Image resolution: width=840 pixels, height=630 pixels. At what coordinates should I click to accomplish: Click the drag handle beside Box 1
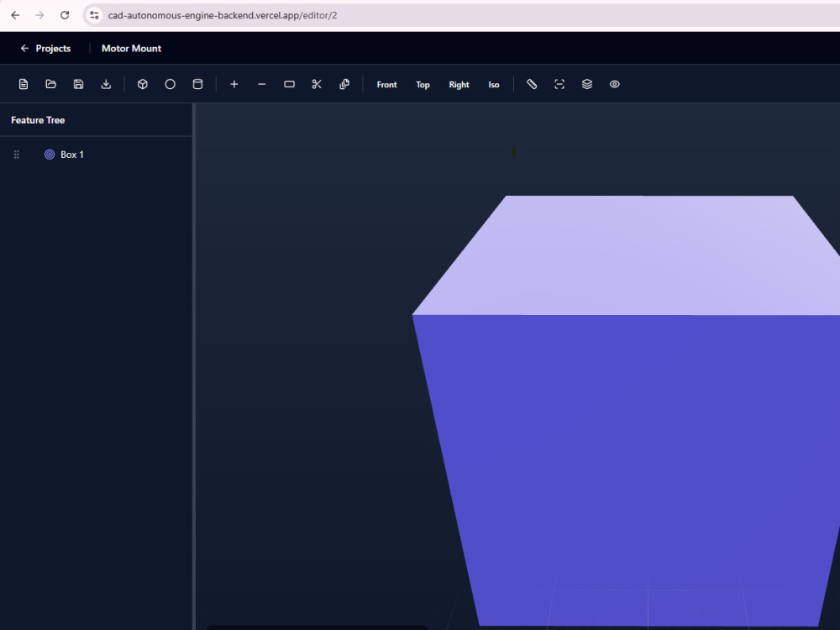17,155
